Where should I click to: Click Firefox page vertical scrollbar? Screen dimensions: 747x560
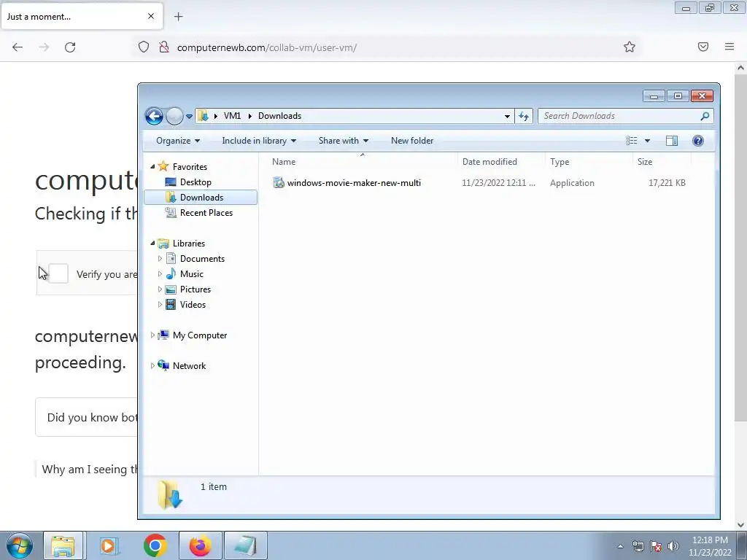point(740,248)
